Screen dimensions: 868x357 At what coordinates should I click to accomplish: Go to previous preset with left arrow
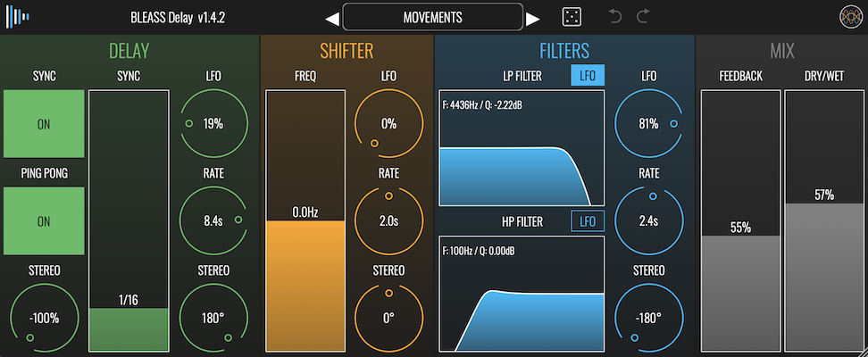[331, 18]
